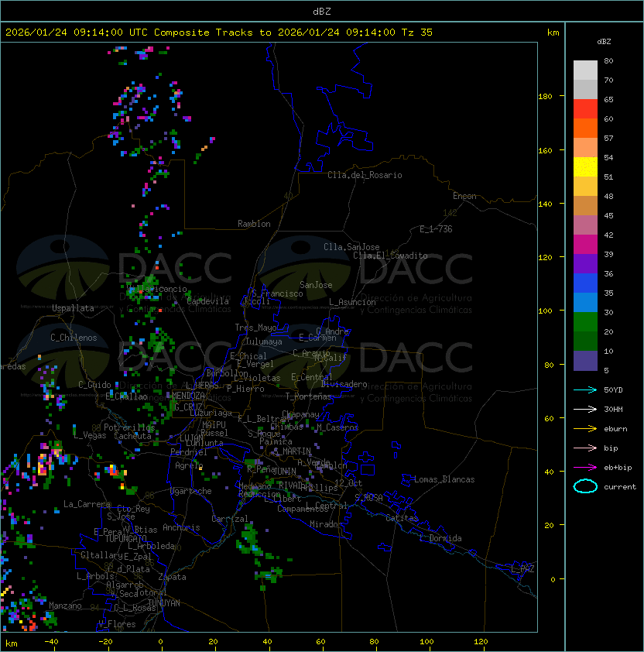This screenshot has width=644, height=652.
Task: Pick the lightest gray 80 dBZ swatch
Action: [585, 70]
